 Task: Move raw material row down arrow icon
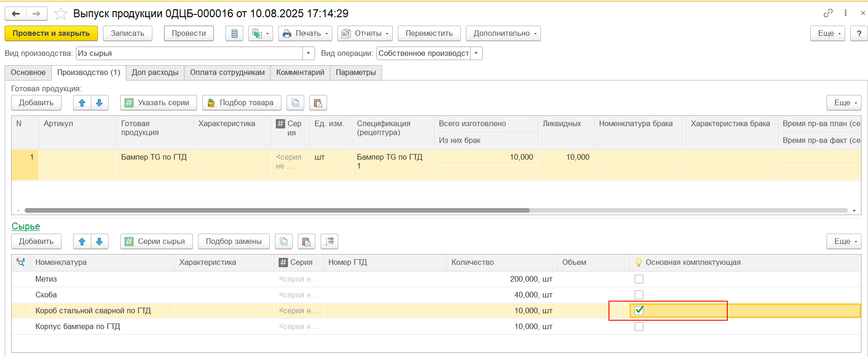click(x=99, y=242)
